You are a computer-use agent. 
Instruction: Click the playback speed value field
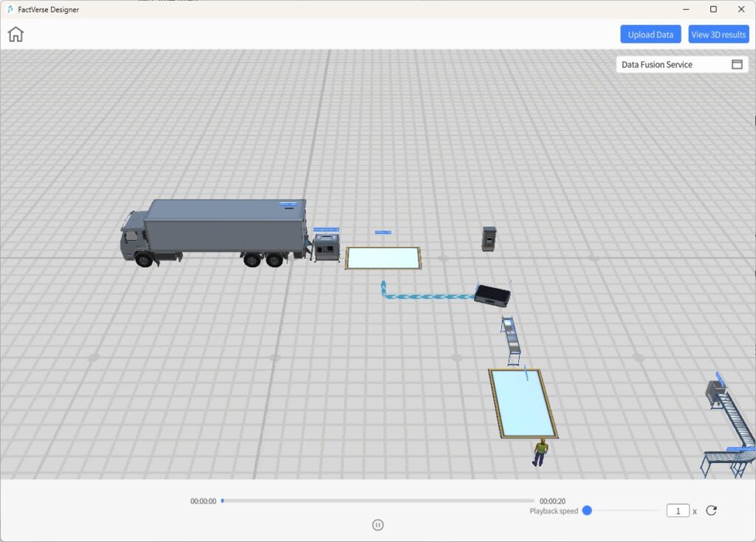[x=678, y=511]
